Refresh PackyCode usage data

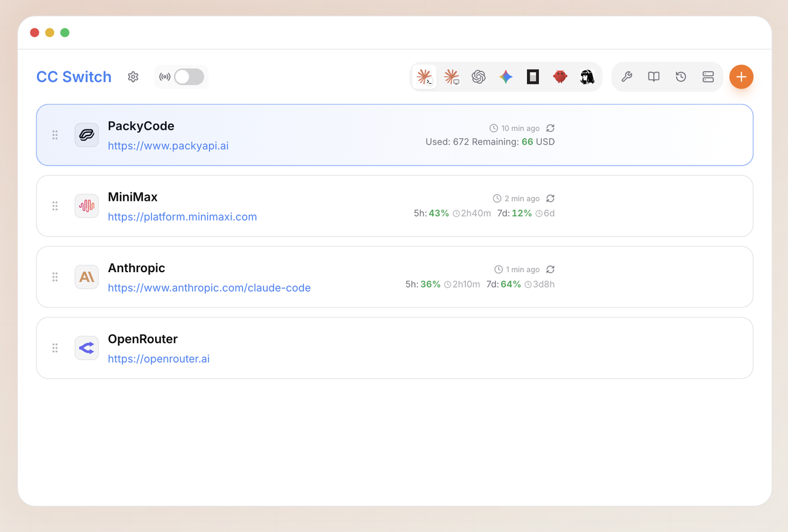(550, 128)
